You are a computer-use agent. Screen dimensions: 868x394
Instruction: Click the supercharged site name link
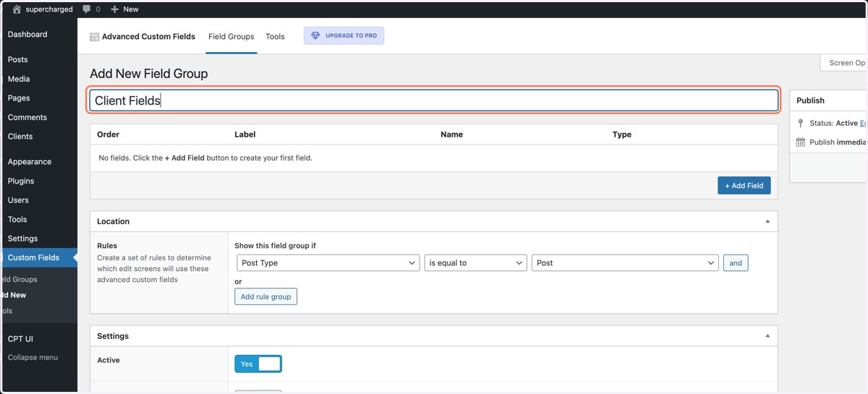coord(49,9)
